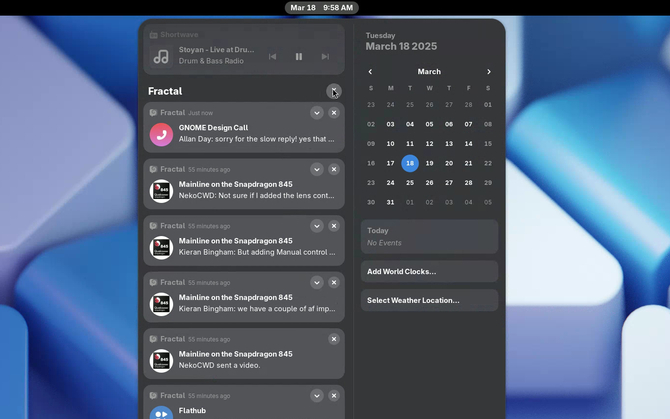670x419 pixels.
Task: Dismiss the Flathub notification
Action: (x=334, y=396)
